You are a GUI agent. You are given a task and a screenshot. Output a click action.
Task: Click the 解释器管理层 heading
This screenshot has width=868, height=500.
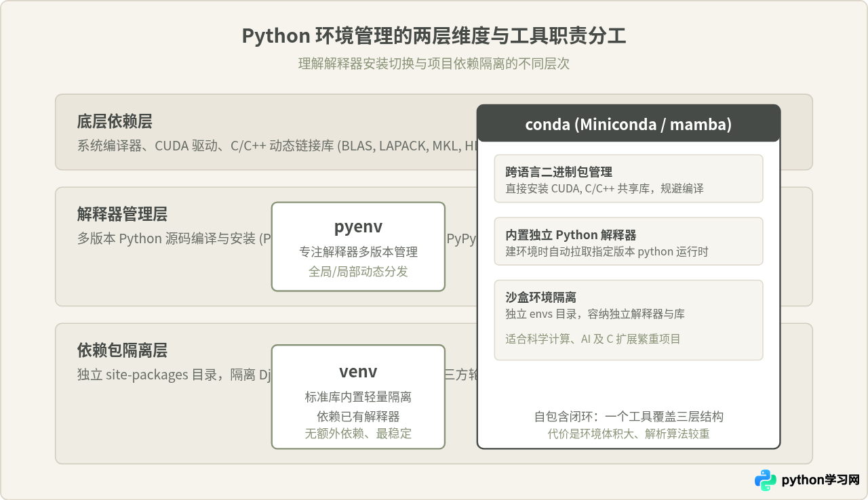coord(122,214)
